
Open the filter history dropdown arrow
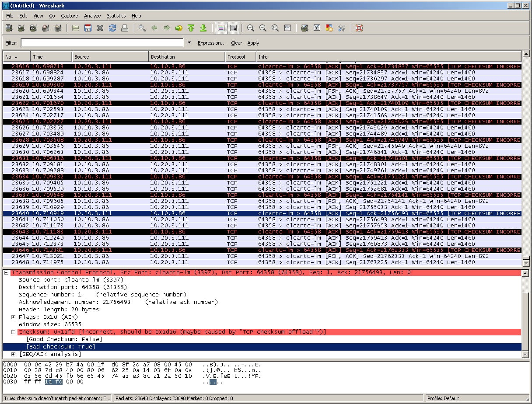tap(189, 43)
